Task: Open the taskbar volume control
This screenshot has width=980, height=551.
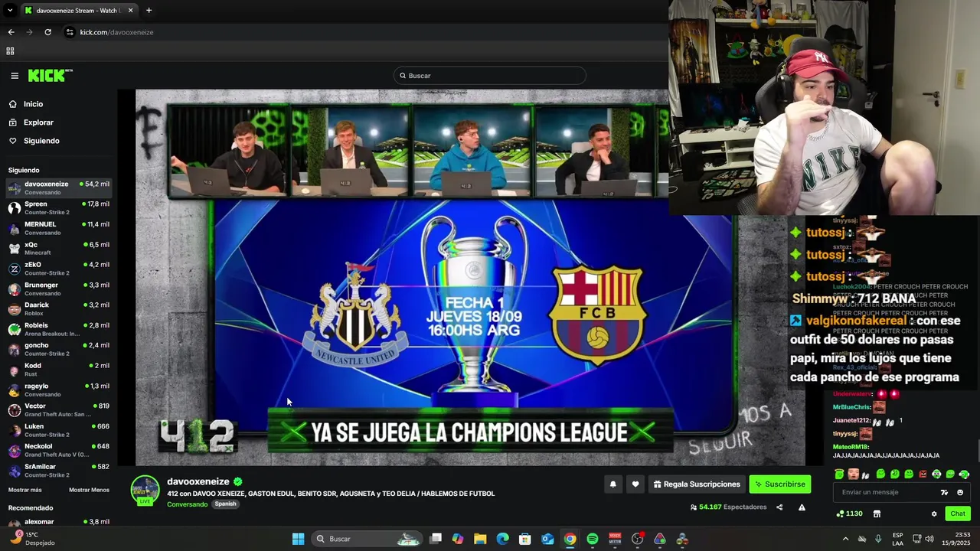Action: coord(929,539)
